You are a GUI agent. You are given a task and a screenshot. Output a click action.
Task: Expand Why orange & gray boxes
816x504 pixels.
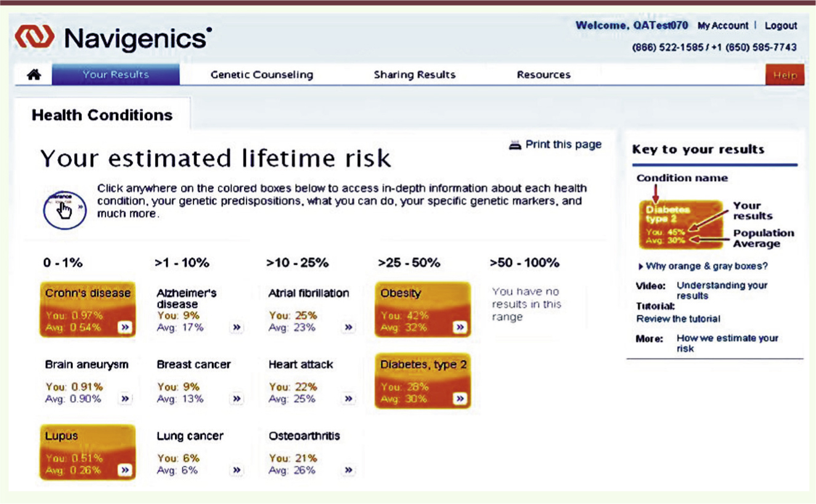706,267
